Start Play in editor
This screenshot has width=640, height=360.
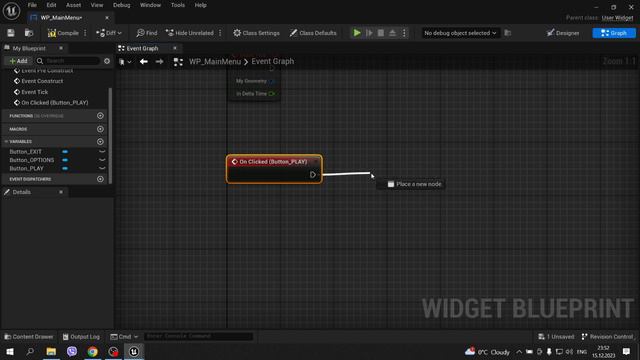click(x=357, y=33)
